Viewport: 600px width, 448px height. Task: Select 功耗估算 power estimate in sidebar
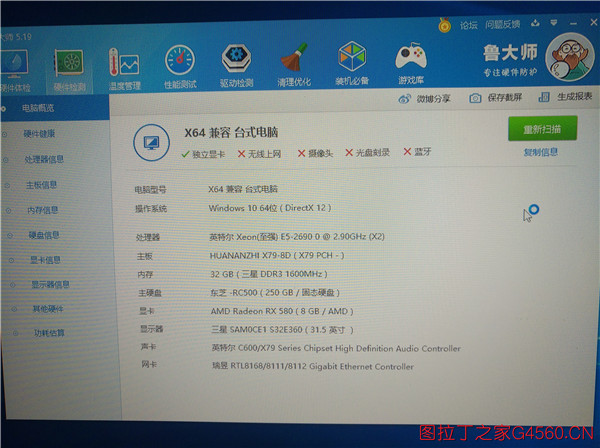(x=49, y=333)
